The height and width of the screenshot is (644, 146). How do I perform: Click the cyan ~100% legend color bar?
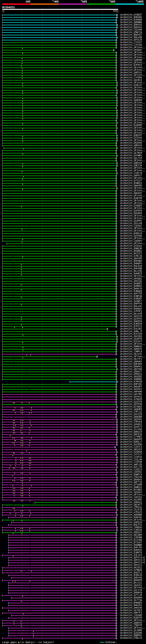tap(130, 4)
